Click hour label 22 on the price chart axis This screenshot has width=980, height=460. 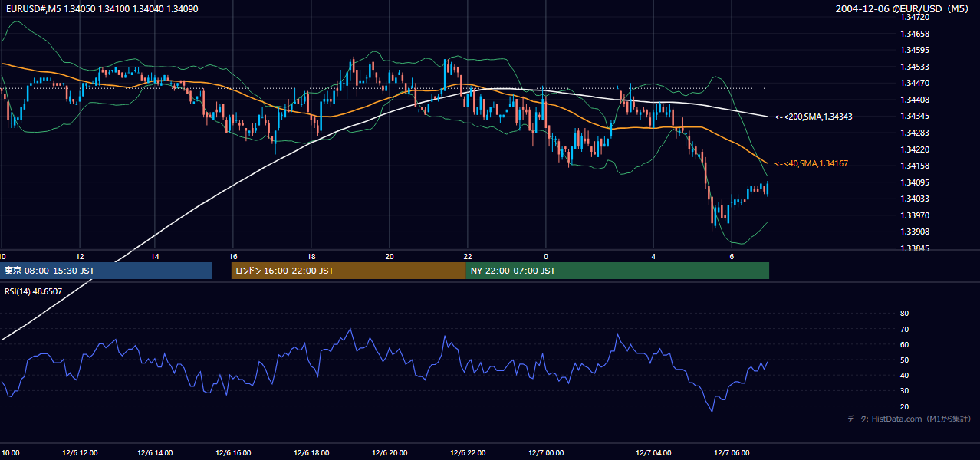(x=468, y=256)
